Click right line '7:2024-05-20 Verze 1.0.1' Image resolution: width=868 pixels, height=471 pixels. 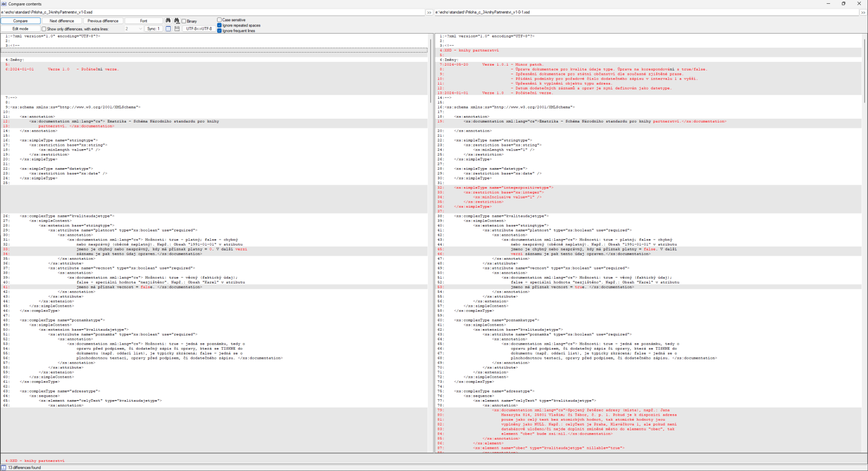click(x=492, y=64)
